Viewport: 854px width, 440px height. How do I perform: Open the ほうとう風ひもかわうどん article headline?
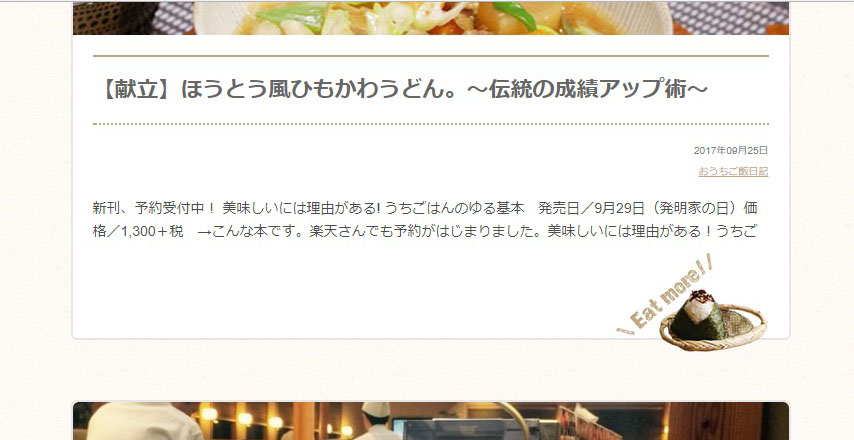click(404, 89)
